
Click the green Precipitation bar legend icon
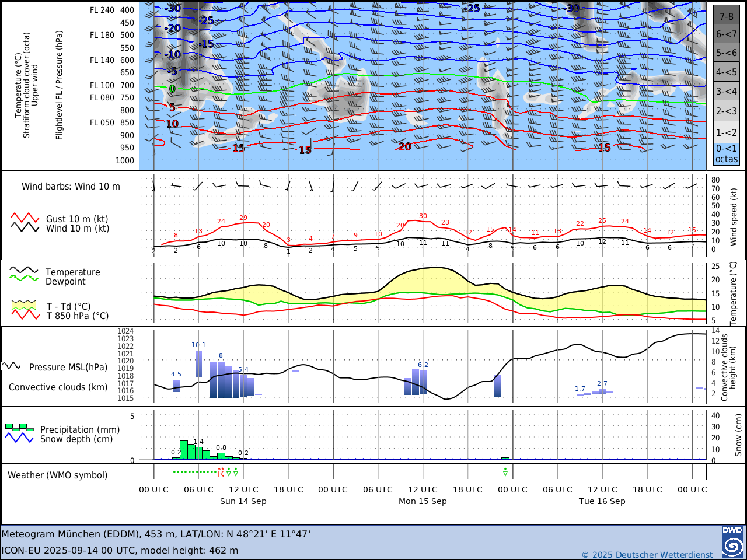point(19,427)
